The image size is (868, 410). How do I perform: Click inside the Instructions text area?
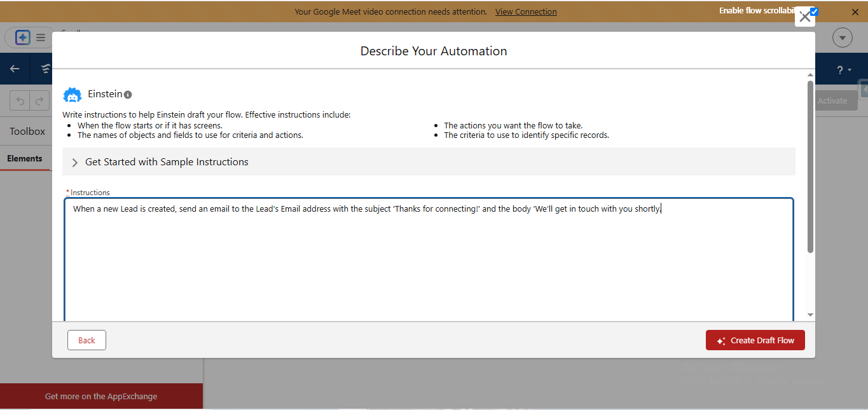pyautogui.click(x=429, y=261)
